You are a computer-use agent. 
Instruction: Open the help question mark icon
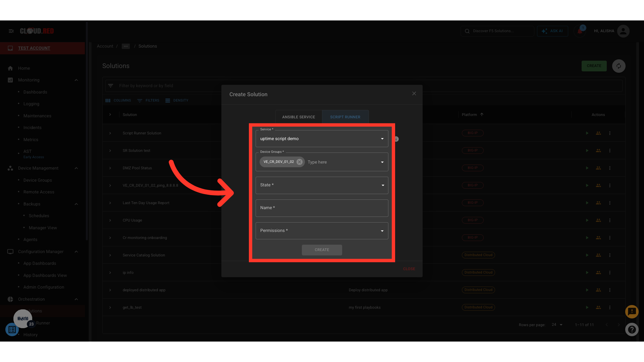click(x=632, y=329)
